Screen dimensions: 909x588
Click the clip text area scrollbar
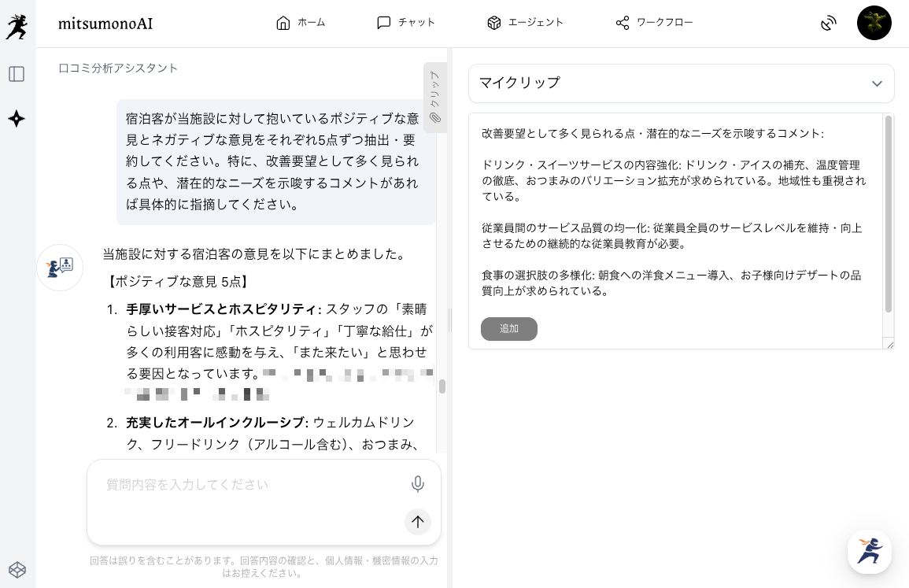point(889,213)
